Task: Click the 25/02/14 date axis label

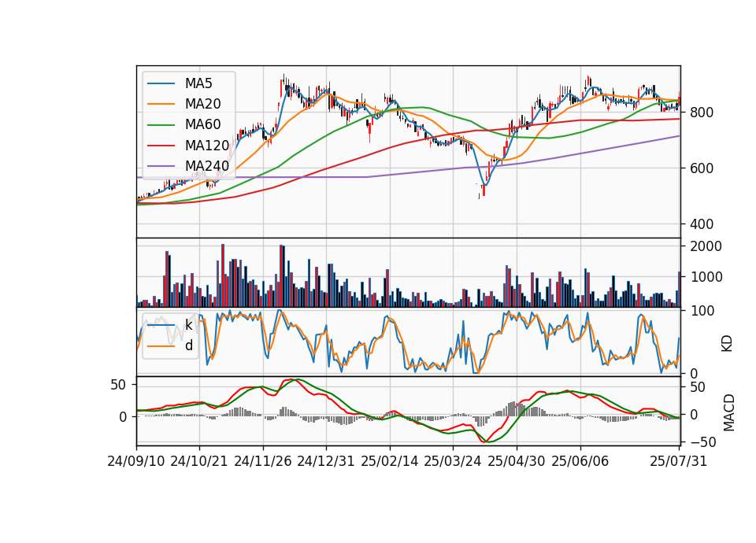Action: pos(390,461)
